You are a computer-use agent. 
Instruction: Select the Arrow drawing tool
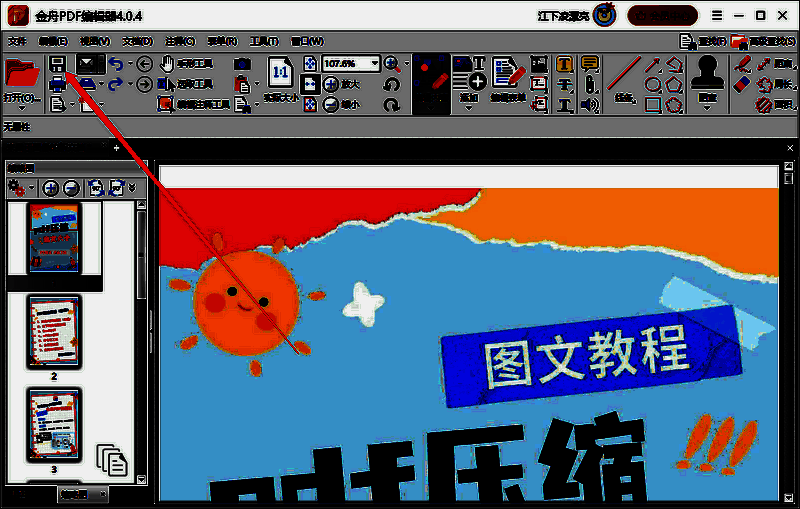[x=653, y=65]
